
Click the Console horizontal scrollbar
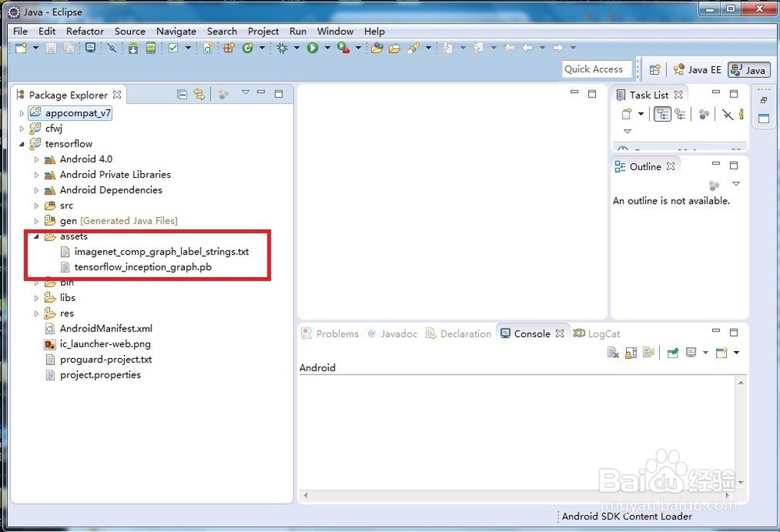[516, 495]
